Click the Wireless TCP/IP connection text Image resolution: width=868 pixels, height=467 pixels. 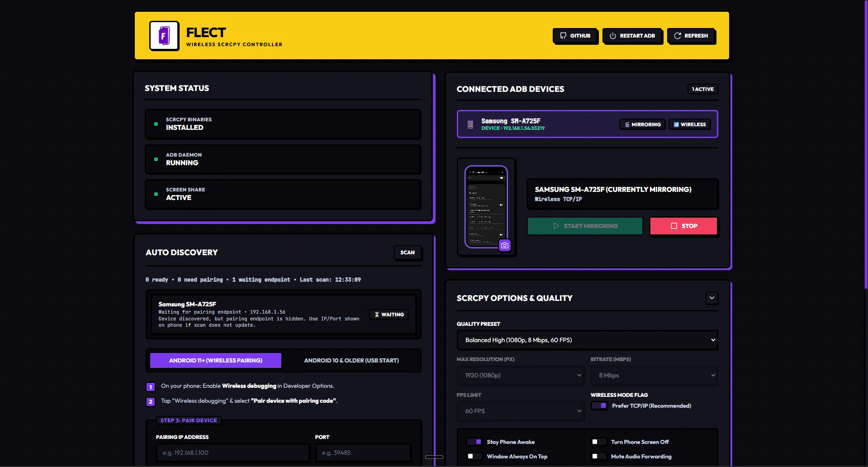coord(558,199)
